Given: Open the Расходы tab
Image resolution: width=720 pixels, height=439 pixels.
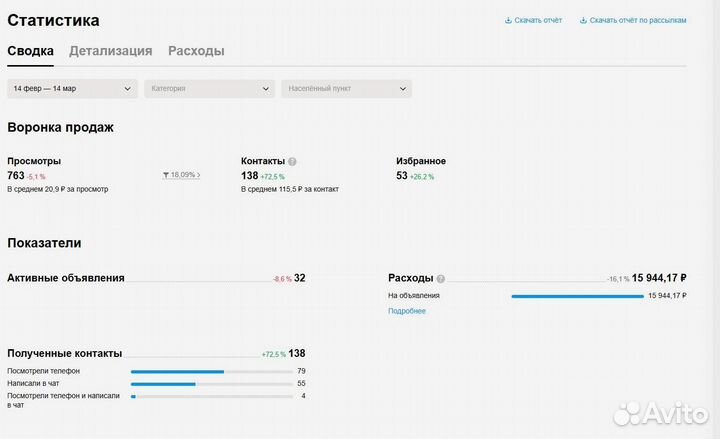Looking at the screenshot, I should point(196,51).
